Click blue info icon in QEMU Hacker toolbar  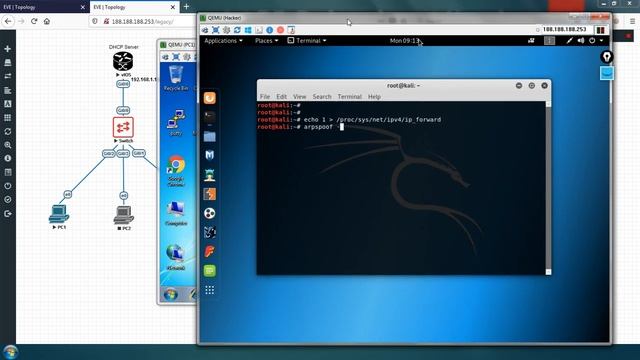click(269, 30)
